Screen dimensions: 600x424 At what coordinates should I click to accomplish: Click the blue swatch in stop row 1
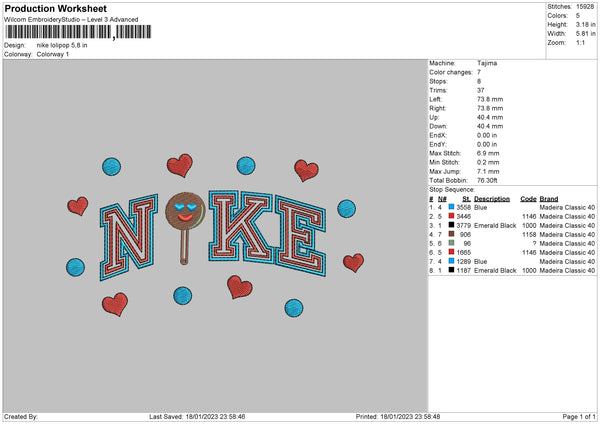click(451, 207)
